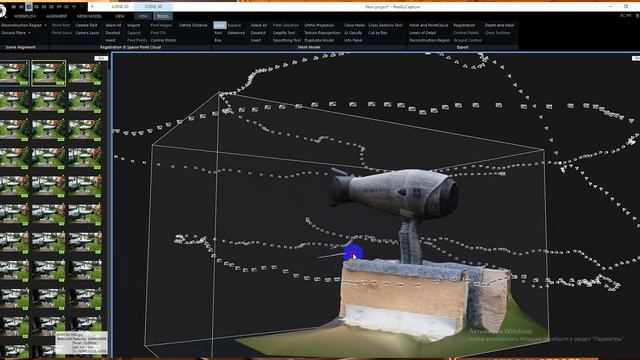
Task: Export Registration data
Action: pyautogui.click(x=464, y=25)
